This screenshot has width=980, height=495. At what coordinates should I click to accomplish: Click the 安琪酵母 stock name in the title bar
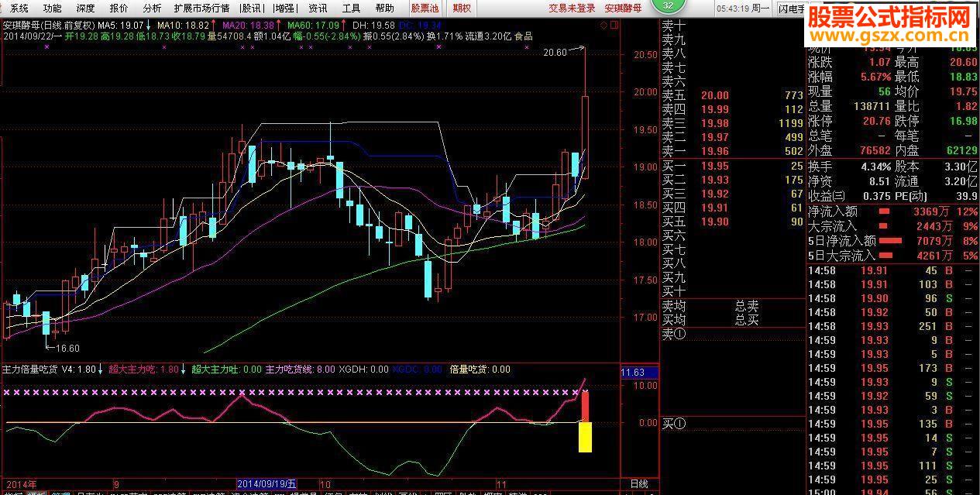(622, 8)
